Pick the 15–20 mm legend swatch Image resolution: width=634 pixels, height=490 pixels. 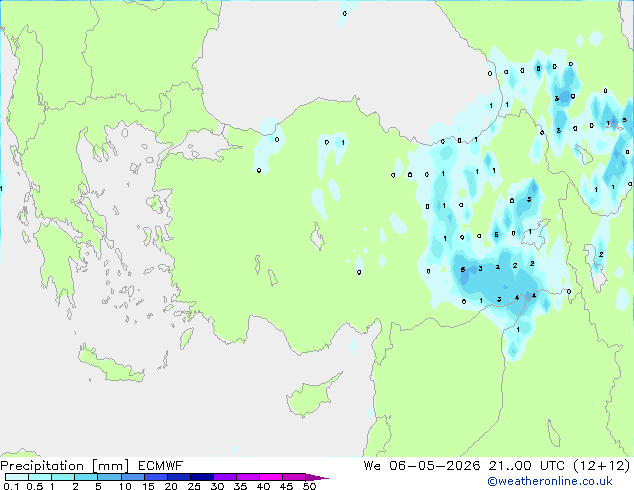point(155,477)
